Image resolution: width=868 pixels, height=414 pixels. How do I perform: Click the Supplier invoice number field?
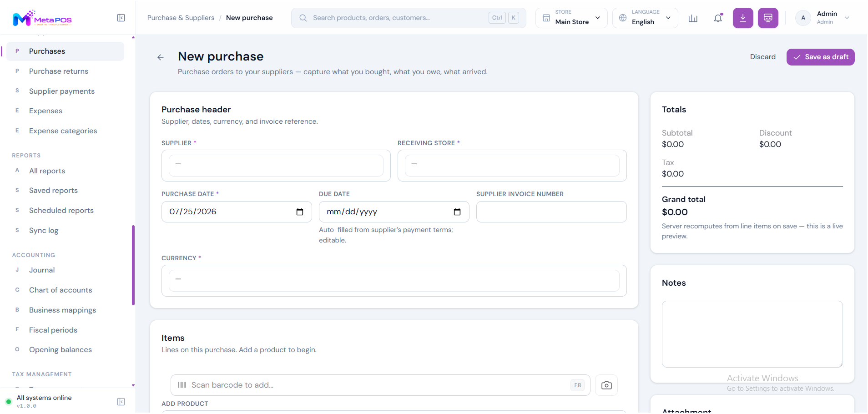pos(551,212)
